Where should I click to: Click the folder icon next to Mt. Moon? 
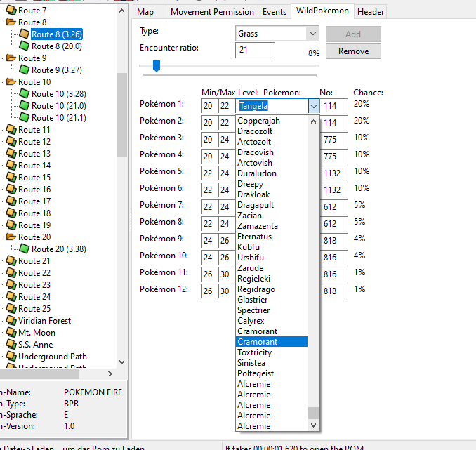click(x=11, y=333)
